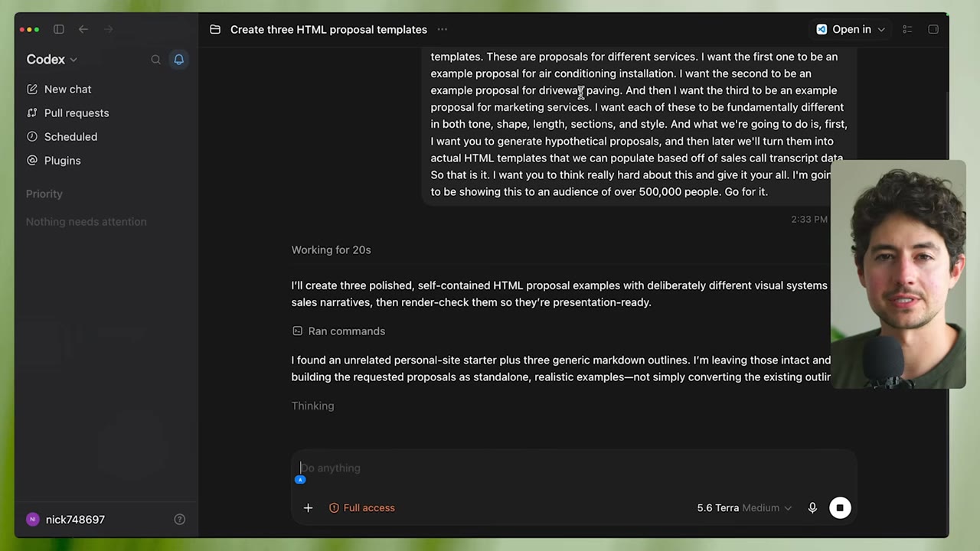Change the 5.6 Terra Medium model selector

tap(744, 507)
